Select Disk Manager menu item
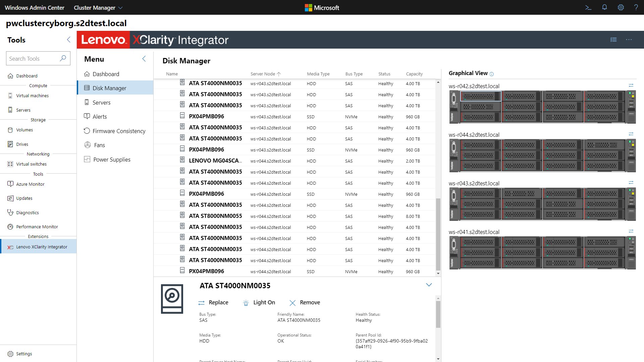The image size is (644, 362). 115,88
